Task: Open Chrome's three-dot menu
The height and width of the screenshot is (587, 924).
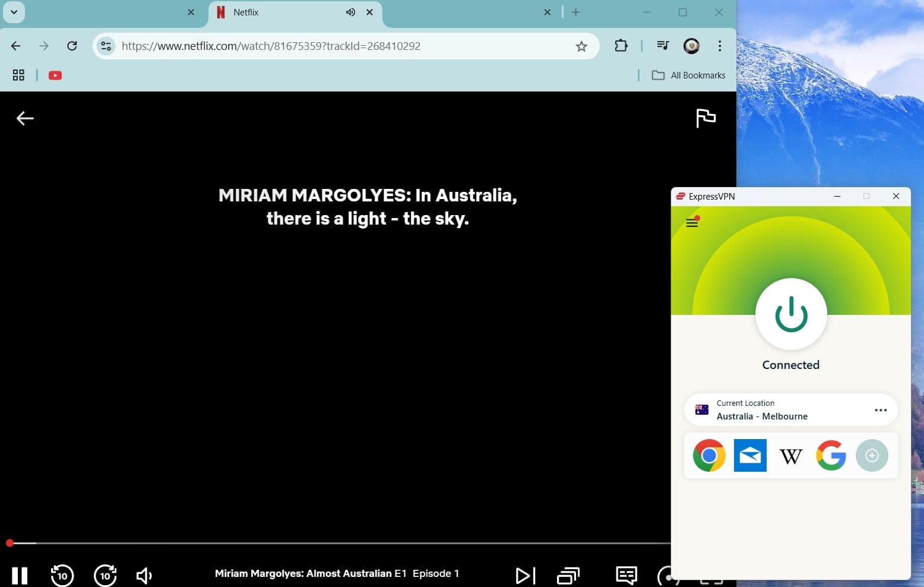Action: pos(719,46)
